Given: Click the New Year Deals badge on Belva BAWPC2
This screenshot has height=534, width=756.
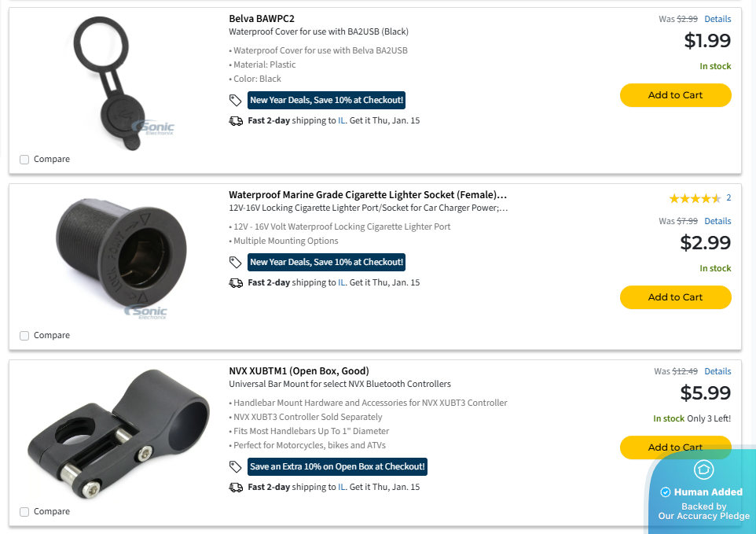Looking at the screenshot, I should pyautogui.click(x=326, y=100).
